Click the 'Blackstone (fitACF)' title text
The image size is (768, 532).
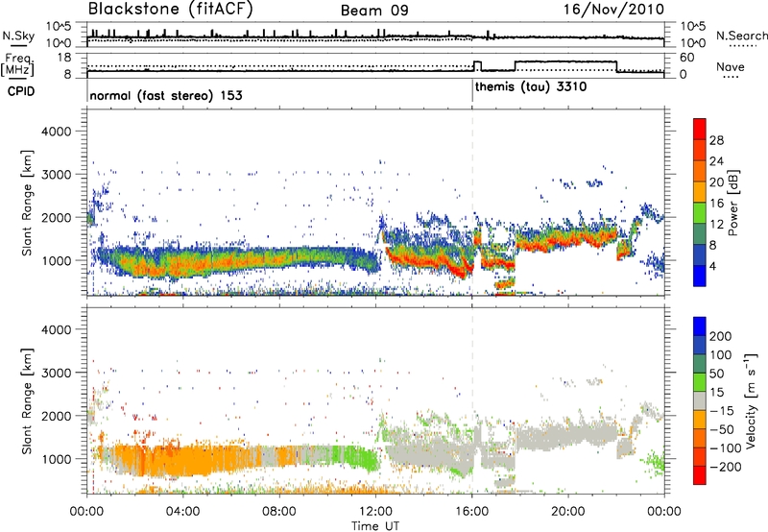coord(171,9)
